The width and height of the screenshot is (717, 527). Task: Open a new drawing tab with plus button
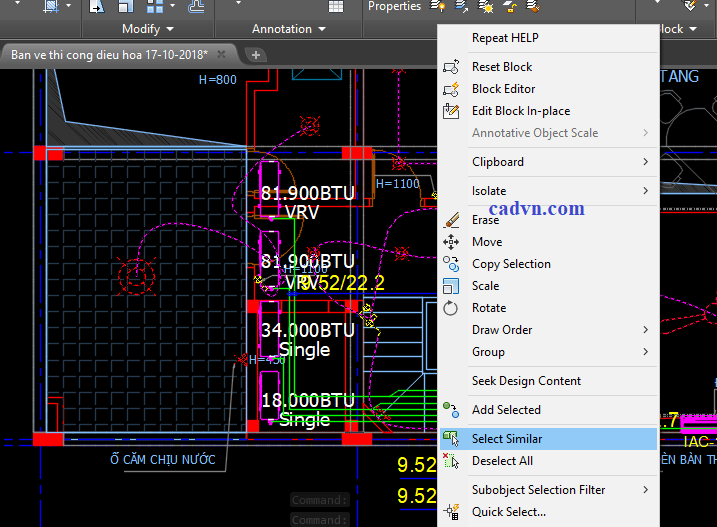[256, 54]
